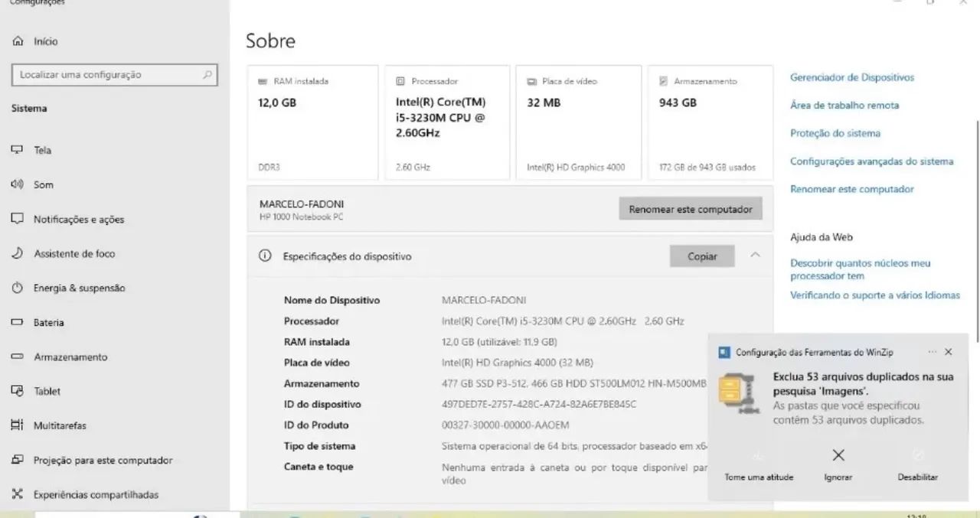This screenshot has height=518, width=980.
Task: Select the i5-3230M processor card text
Action: pyautogui.click(x=440, y=117)
